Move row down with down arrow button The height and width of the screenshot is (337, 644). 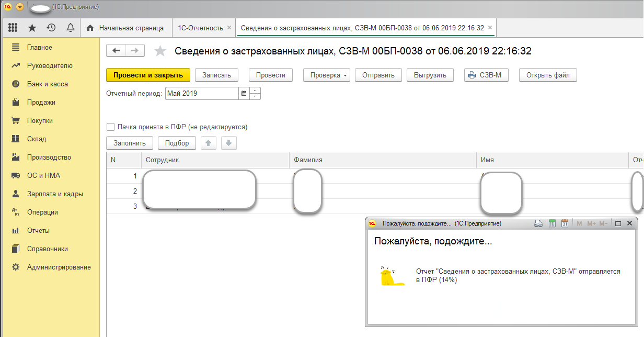229,143
